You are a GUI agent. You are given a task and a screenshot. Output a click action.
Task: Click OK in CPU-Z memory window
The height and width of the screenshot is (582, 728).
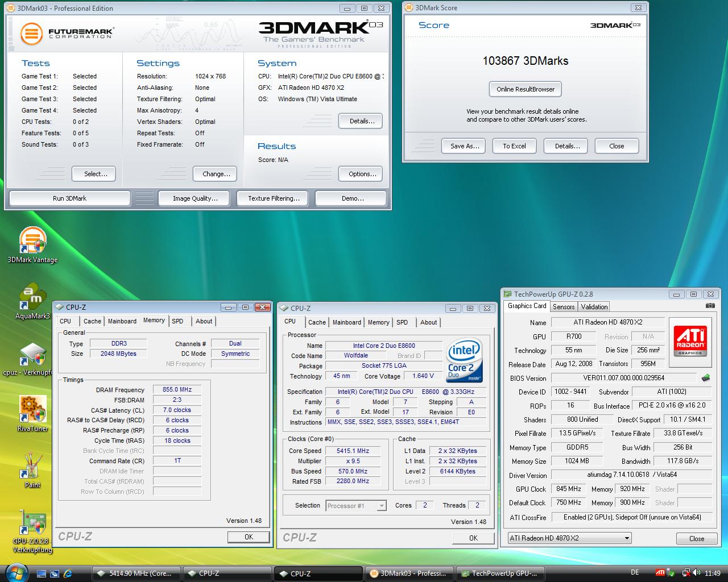pyautogui.click(x=249, y=537)
